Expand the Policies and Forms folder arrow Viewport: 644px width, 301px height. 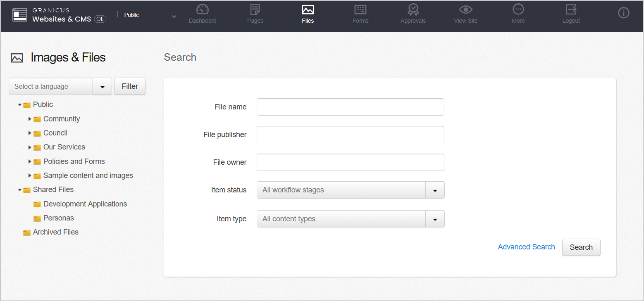tap(30, 161)
